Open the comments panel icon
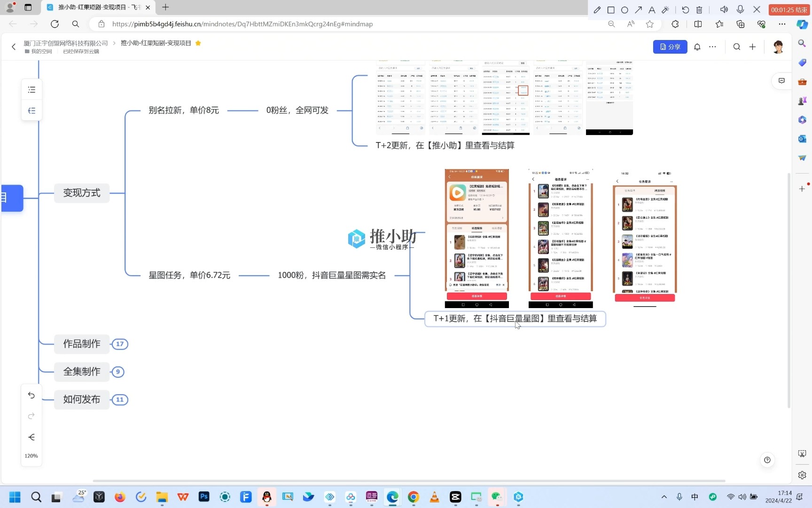Screen dimensions: 812x508 [781, 81]
